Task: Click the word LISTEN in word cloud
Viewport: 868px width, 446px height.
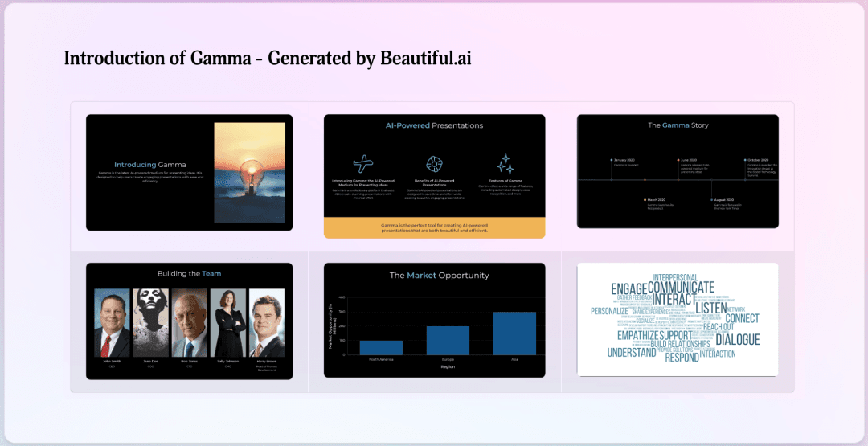Action: (x=710, y=308)
